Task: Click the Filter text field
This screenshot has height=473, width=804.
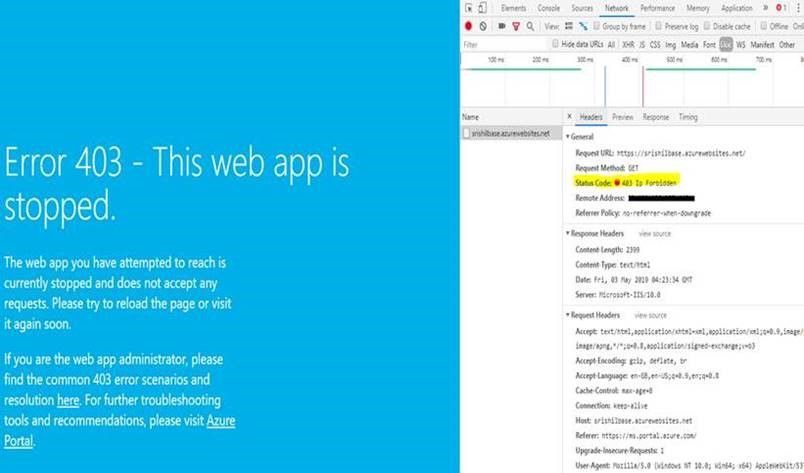Action: coord(505,45)
